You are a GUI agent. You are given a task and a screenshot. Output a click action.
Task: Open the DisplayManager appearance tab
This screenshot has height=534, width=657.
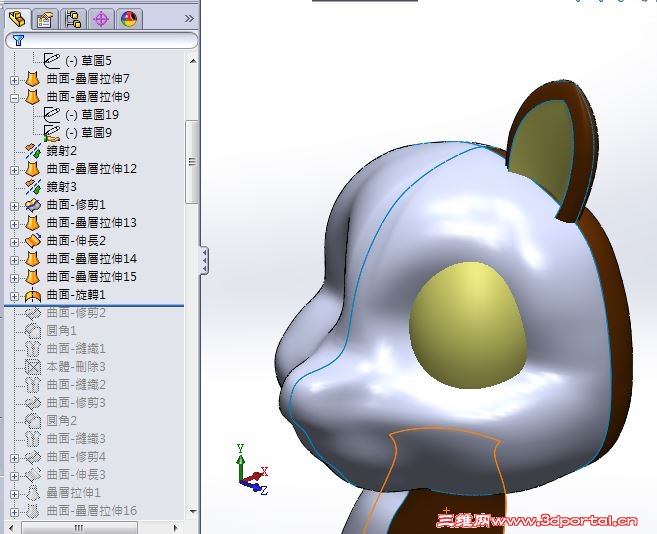tap(129, 19)
